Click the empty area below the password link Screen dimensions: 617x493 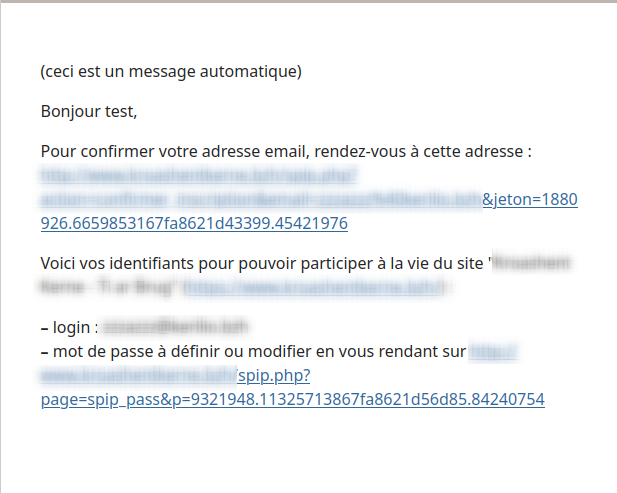(x=308, y=451)
